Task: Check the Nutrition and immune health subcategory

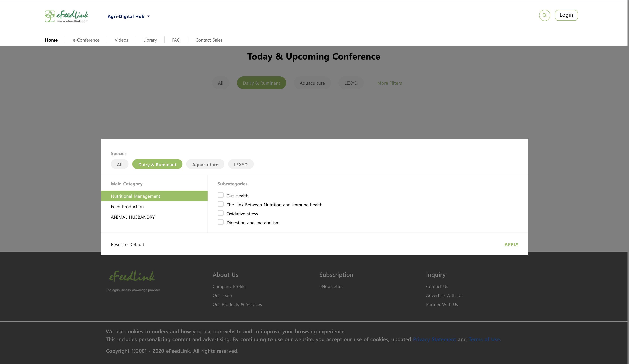Action: click(220, 204)
